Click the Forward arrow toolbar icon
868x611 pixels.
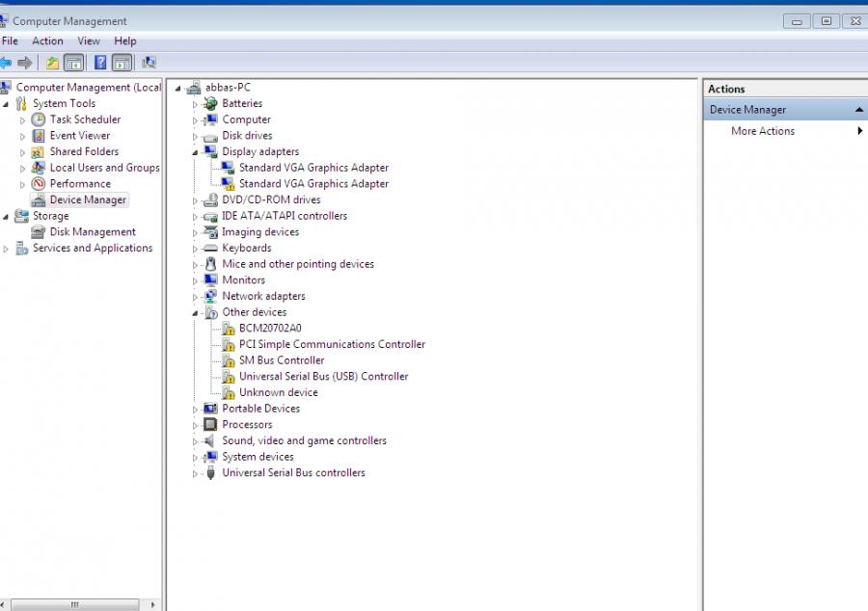point(25,63)
